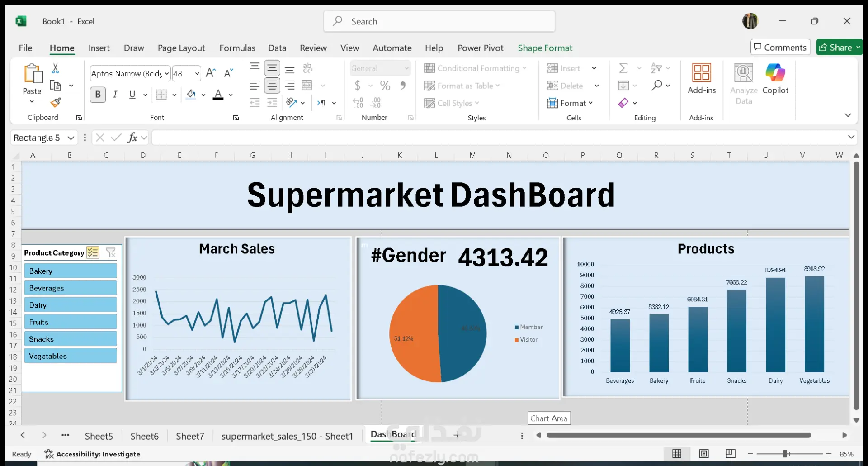
Task: Click the Orientation text angle icon
Action: click(x=292, y=103)
